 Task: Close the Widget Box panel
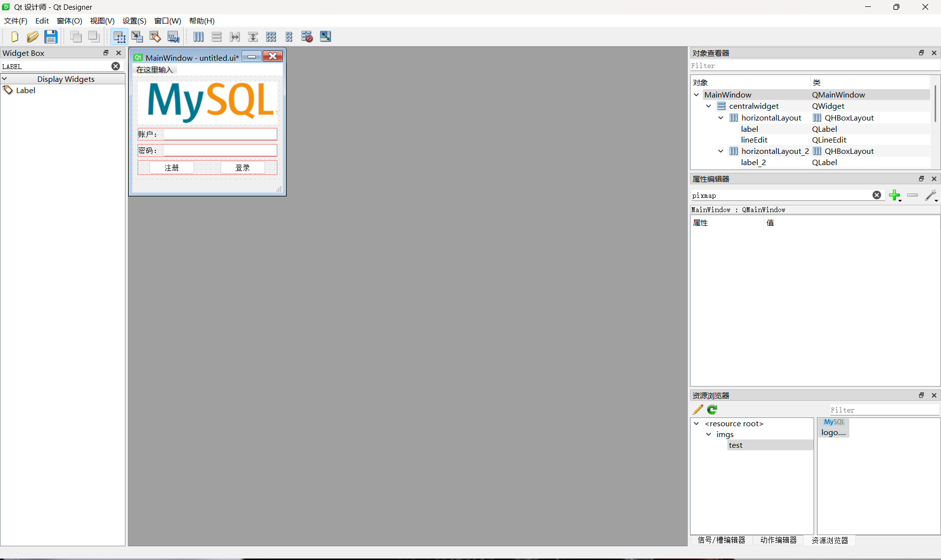click(x=119, y=53)
